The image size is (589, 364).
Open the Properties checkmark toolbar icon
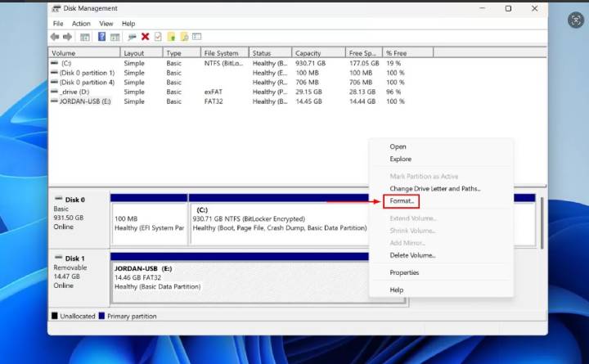pyautogui.click(x=158, y=37)
